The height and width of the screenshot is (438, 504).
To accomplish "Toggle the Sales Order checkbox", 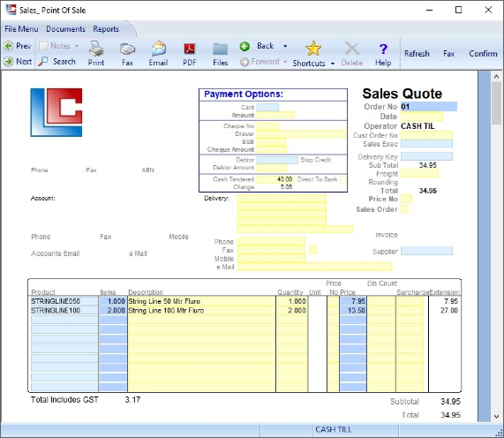I will click(404, 209).
